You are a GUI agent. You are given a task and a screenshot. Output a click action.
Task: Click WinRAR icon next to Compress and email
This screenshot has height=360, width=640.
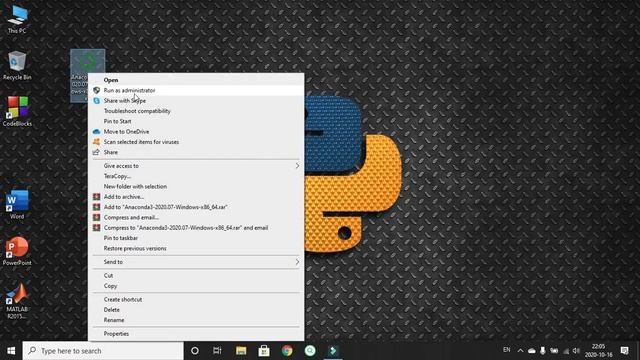point(96,218)
